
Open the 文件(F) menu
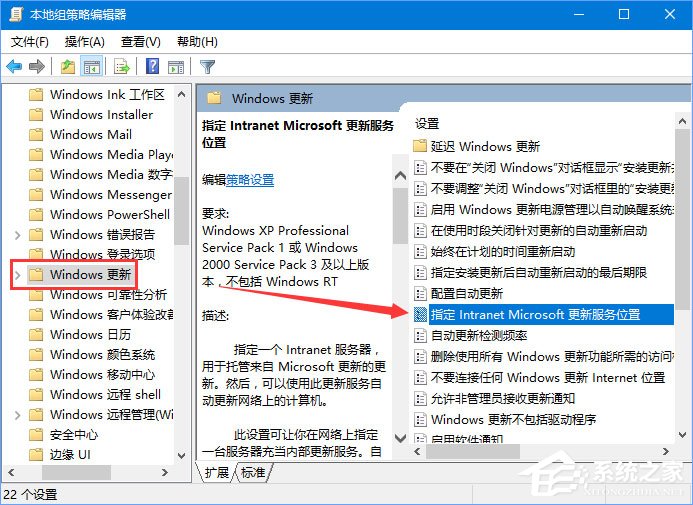tap(29, 42)
